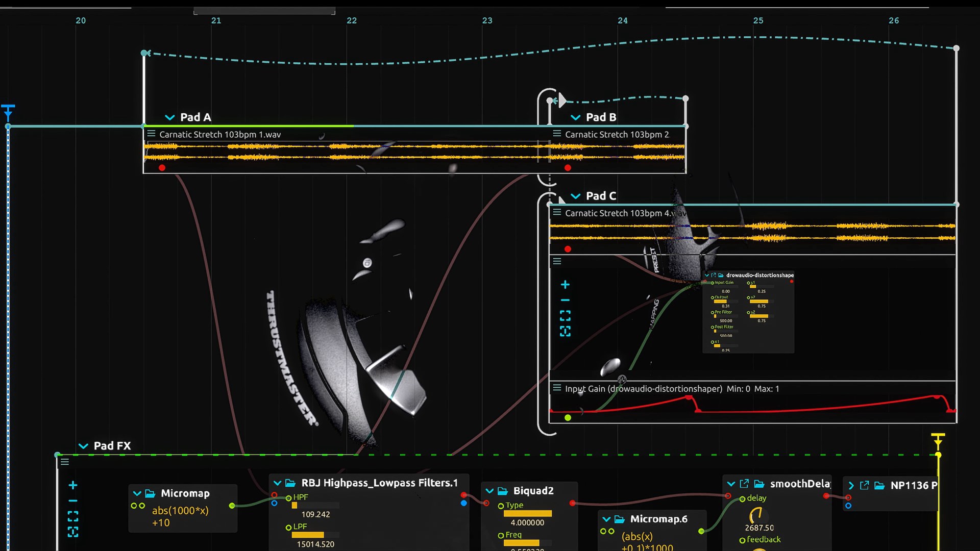Toggle the red dot under Pad C waveform

click(x=568, y=249)
